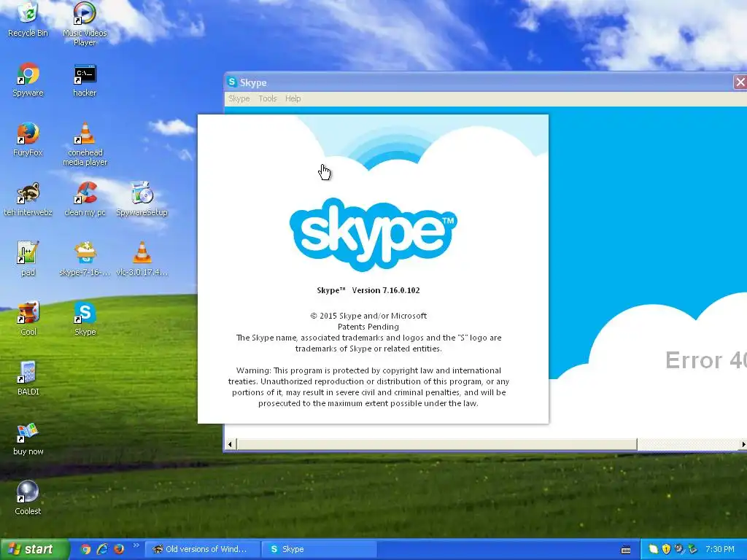
Task: Click the horizontal scrollbar right arrow
Action: (743, 444)
